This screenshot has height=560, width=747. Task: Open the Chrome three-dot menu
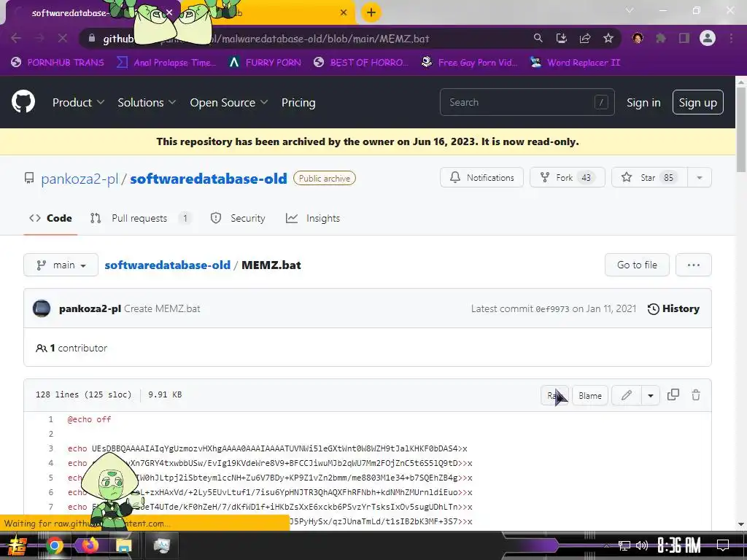point(731,38)
